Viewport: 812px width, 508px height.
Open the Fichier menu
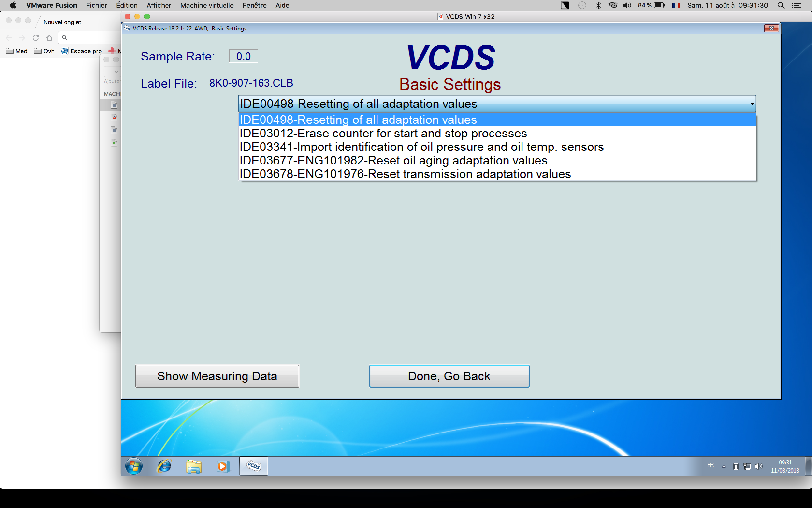96,5
